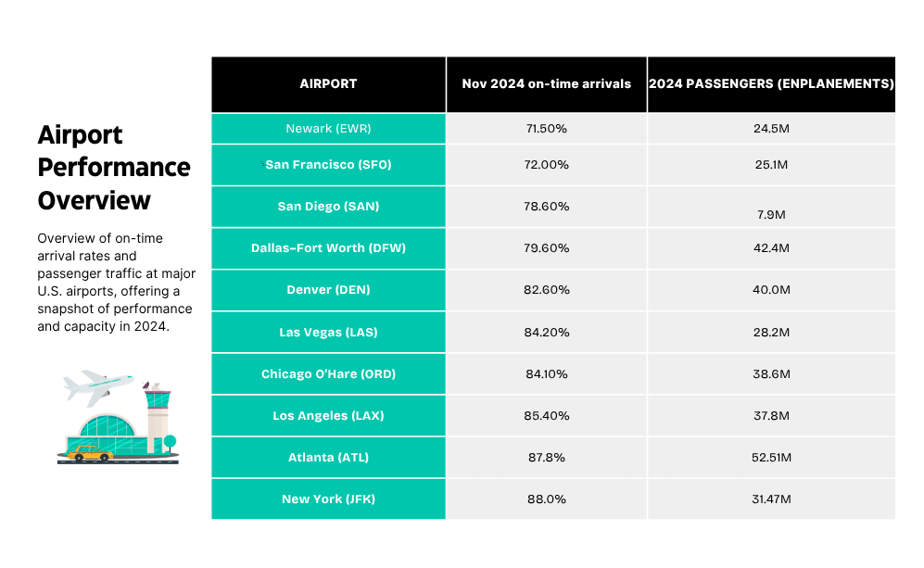This screenshot has height=568, width=924.
Task: Select the Nov 2024 on-time arrivals header
Action: 547,83
